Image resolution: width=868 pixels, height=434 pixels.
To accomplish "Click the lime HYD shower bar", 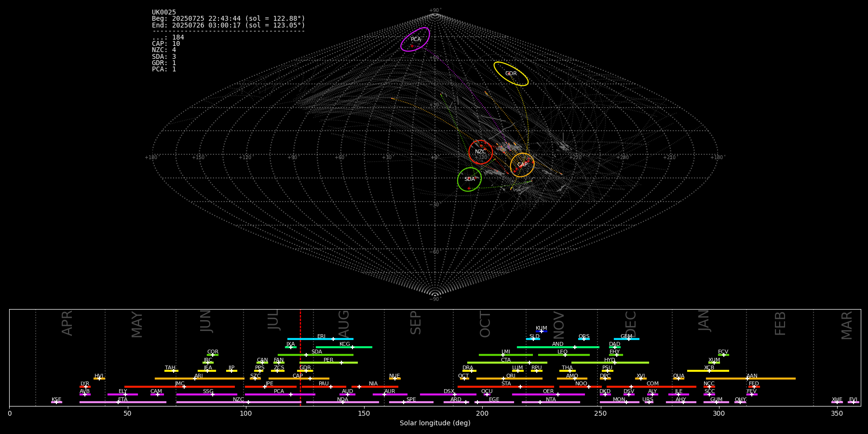I will tap(610, 363).
